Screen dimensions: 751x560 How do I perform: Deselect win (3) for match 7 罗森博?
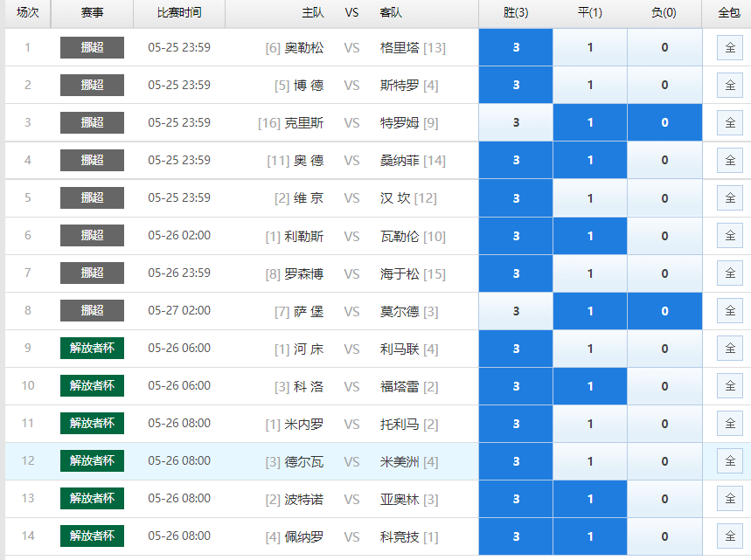(x=516, y=273)
